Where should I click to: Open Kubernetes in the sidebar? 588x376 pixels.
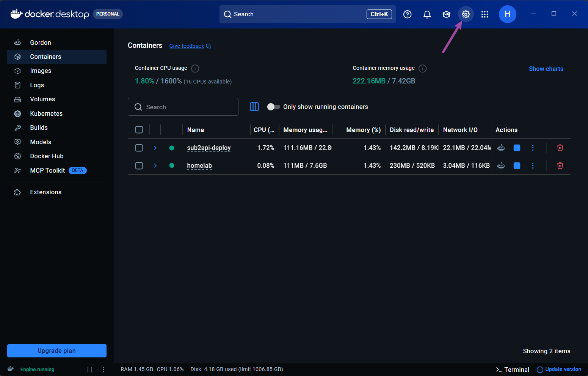(57, 113)
